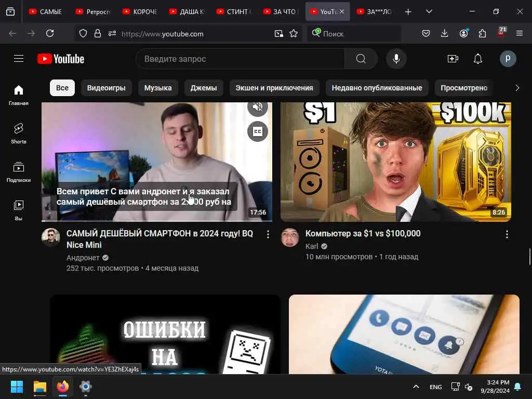Reload the page
532x399 pixels.
click(50, 33)
